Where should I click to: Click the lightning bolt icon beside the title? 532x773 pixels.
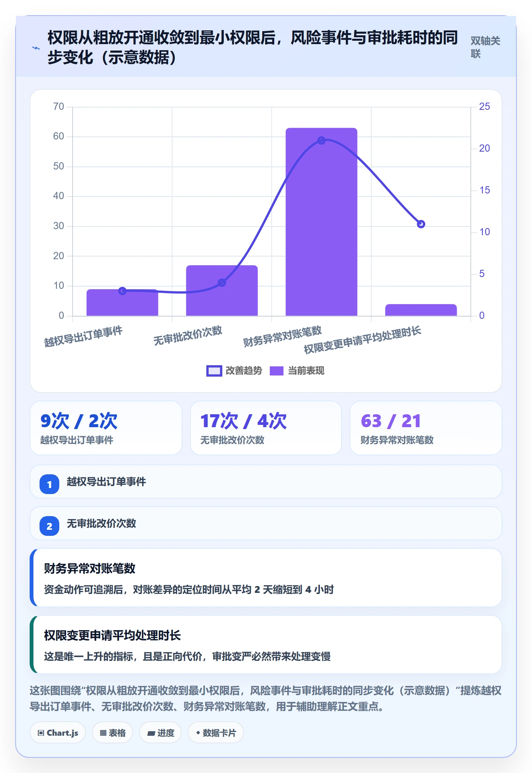click(36, 48)
